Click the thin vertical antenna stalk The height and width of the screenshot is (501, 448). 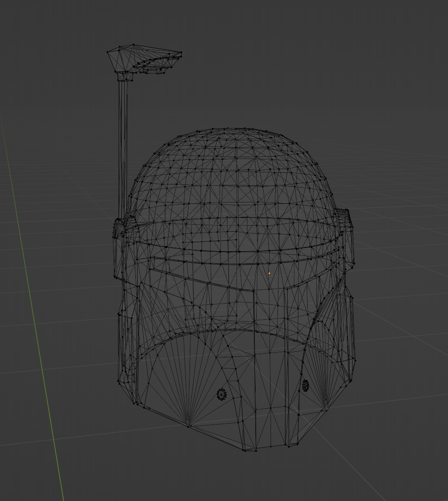123,150
